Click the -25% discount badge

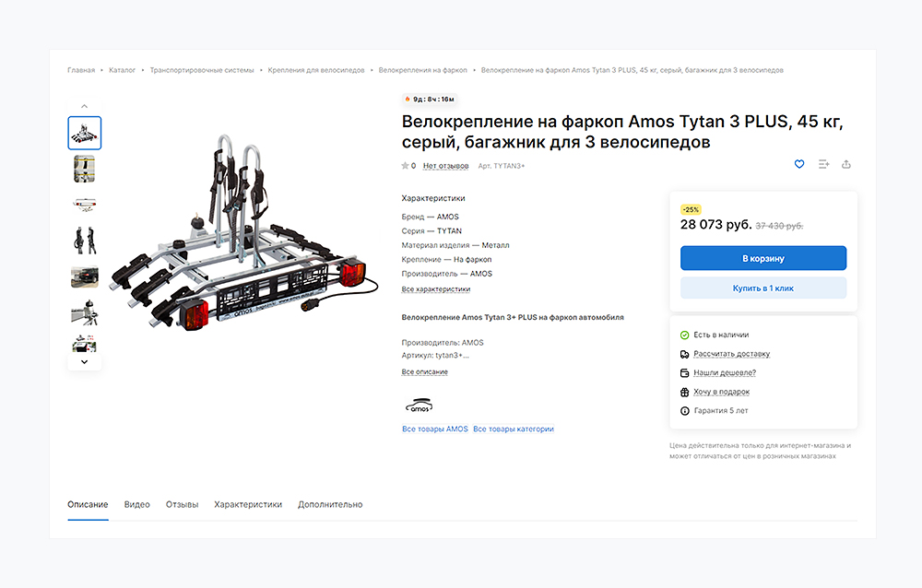point(691,209)
